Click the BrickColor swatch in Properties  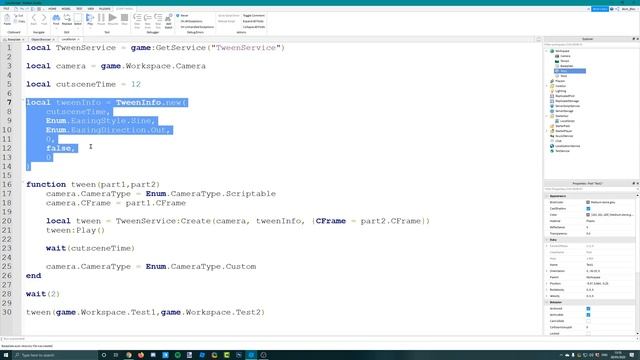(x=588, y=202)
